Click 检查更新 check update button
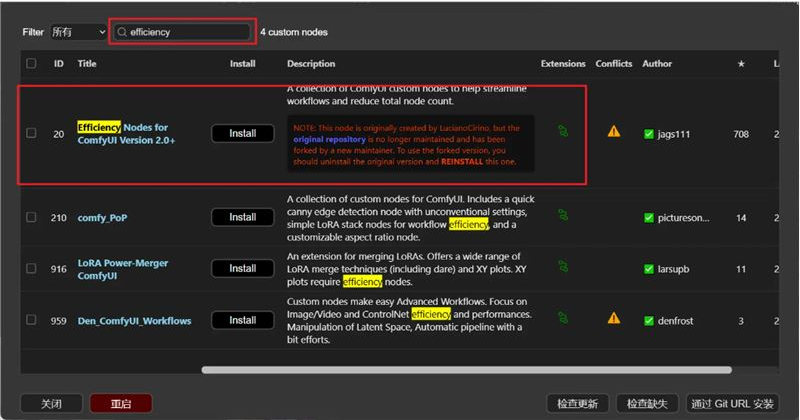 tap(577, 404)
